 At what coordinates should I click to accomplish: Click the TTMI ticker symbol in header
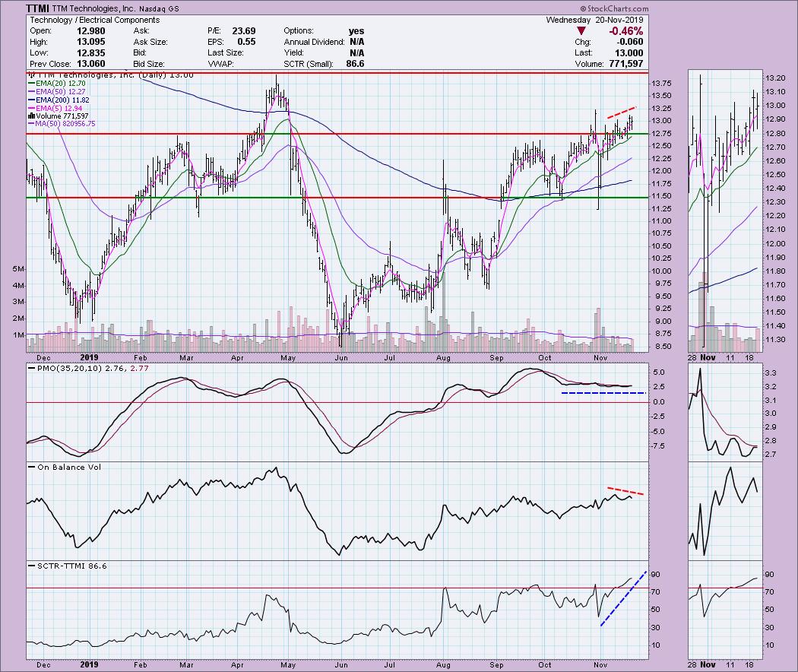point(37,8)
